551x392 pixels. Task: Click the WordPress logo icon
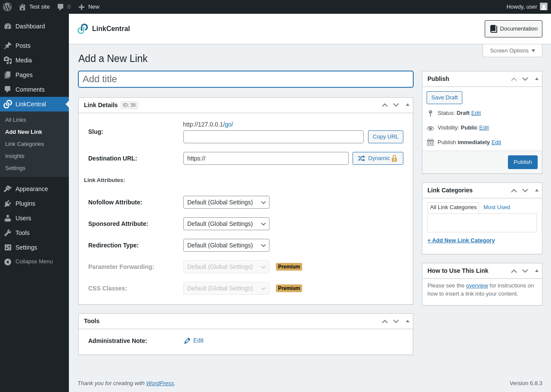pyautogui.click(x=7, y=7)
